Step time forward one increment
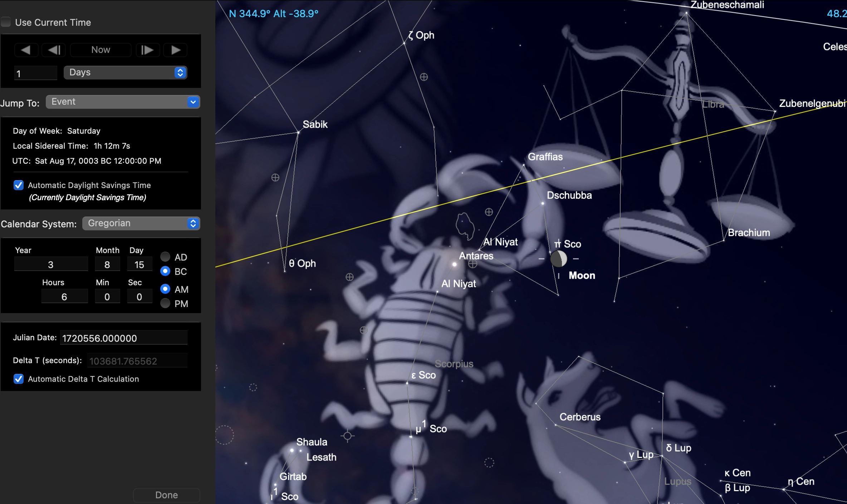847x504 pixels. [x=147, y=50]
